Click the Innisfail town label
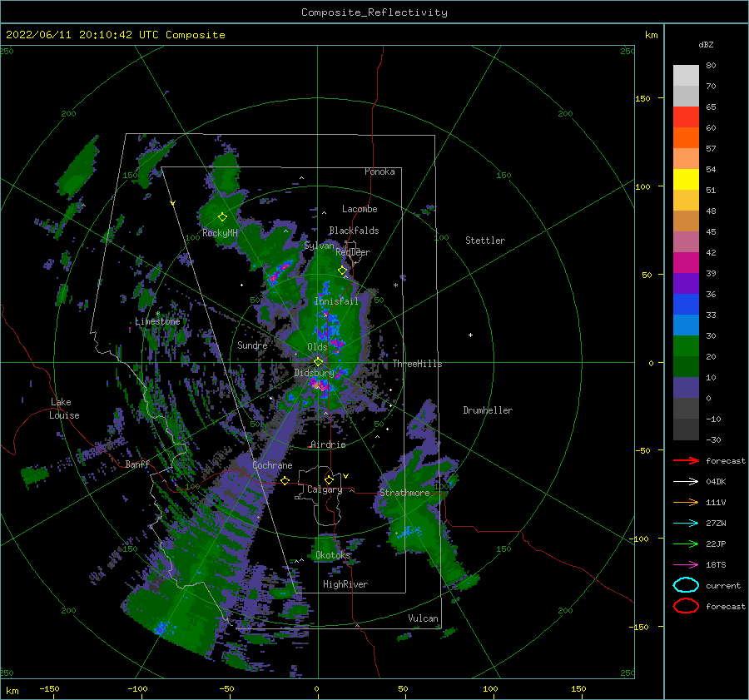This screenshot has width=749, height=700. pos(336,301)
